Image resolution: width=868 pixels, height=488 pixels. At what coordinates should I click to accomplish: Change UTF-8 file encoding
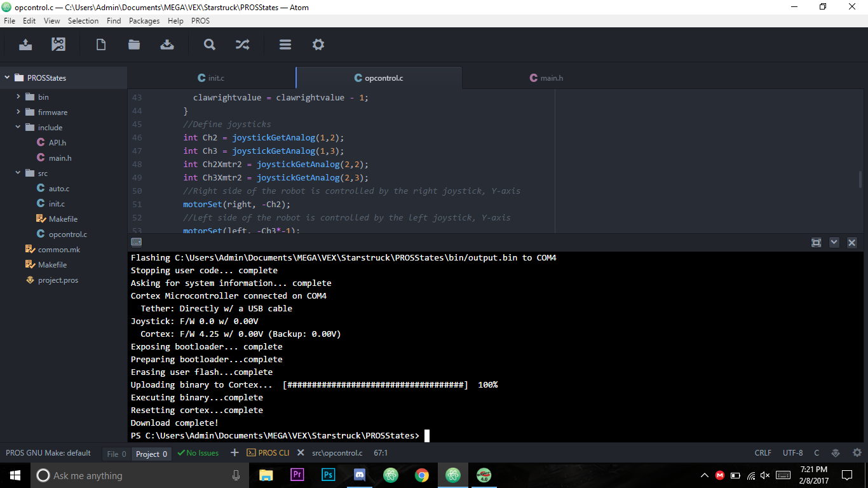tap(792, 453)
